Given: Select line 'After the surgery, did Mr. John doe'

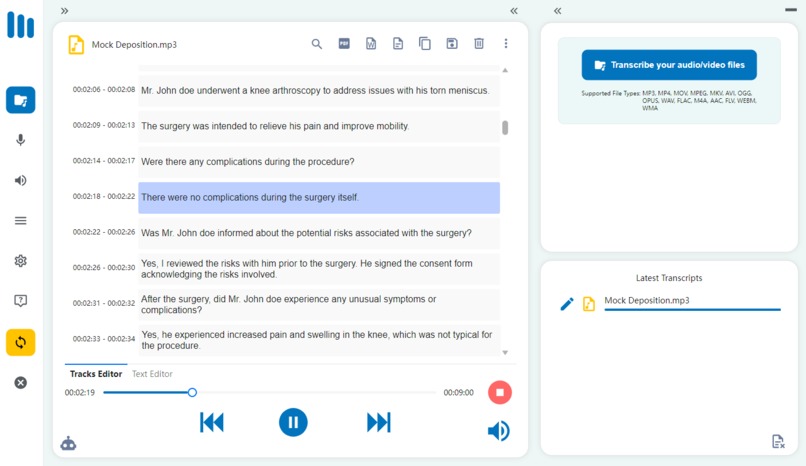Looking at the screenshot, I should coord(319,305).
